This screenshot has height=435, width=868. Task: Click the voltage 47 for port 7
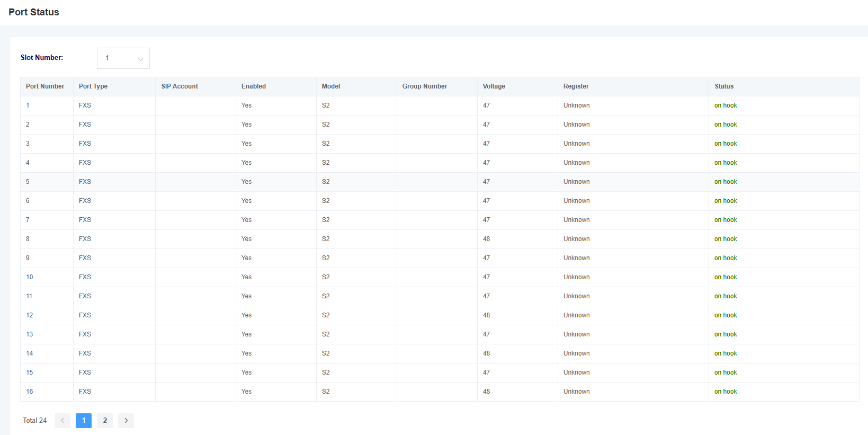pos(486,220)
